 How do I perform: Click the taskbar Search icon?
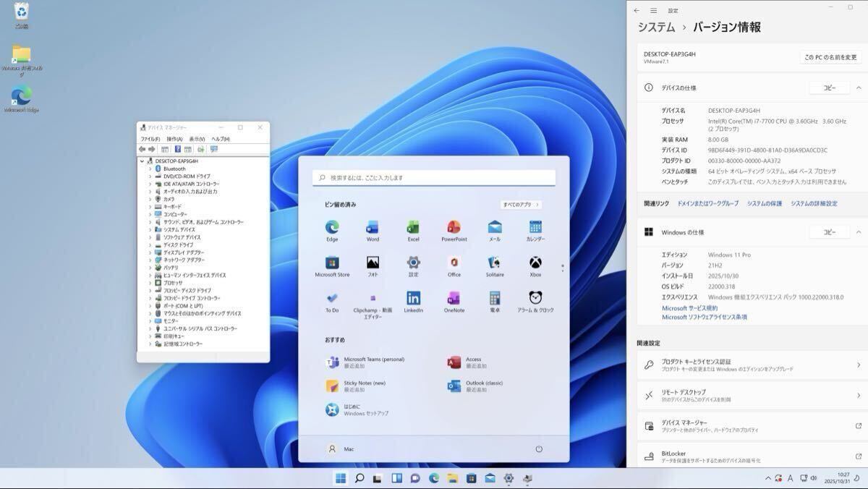tap(359, 478)
